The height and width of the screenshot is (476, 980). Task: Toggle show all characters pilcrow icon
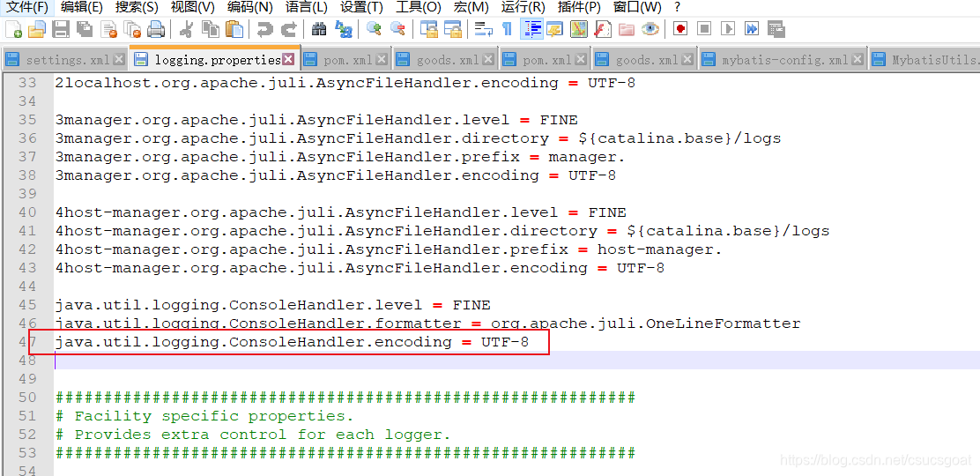click(507, 29)
